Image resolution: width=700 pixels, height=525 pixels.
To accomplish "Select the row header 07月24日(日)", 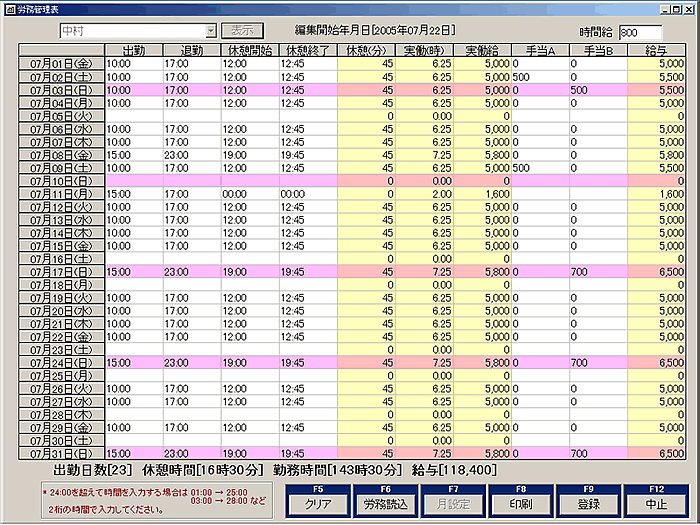I will pos(62,362).
